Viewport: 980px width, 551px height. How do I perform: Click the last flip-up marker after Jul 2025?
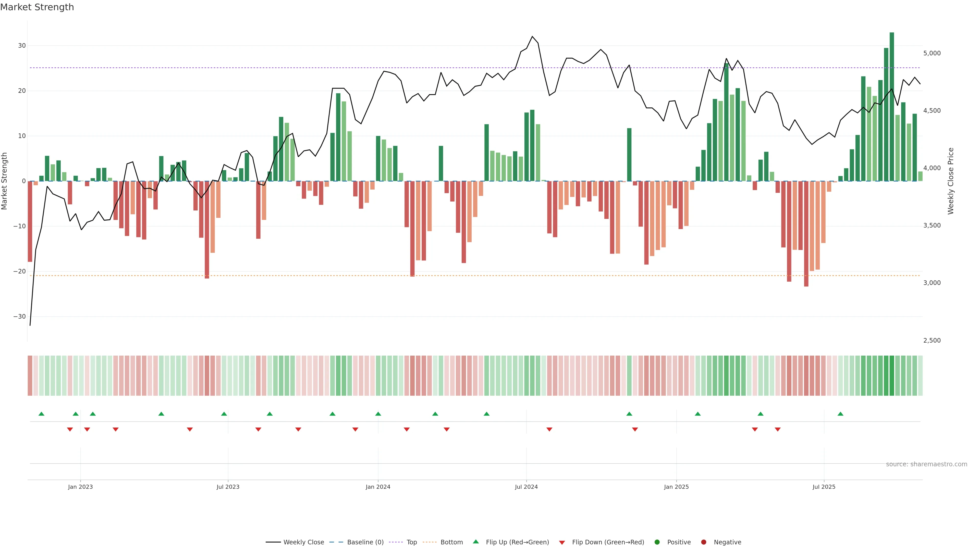coord(840,414)
